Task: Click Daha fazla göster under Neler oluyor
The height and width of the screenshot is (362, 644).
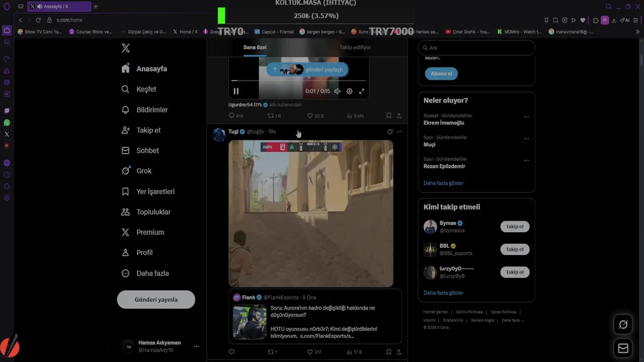Action: coord(443,183)
